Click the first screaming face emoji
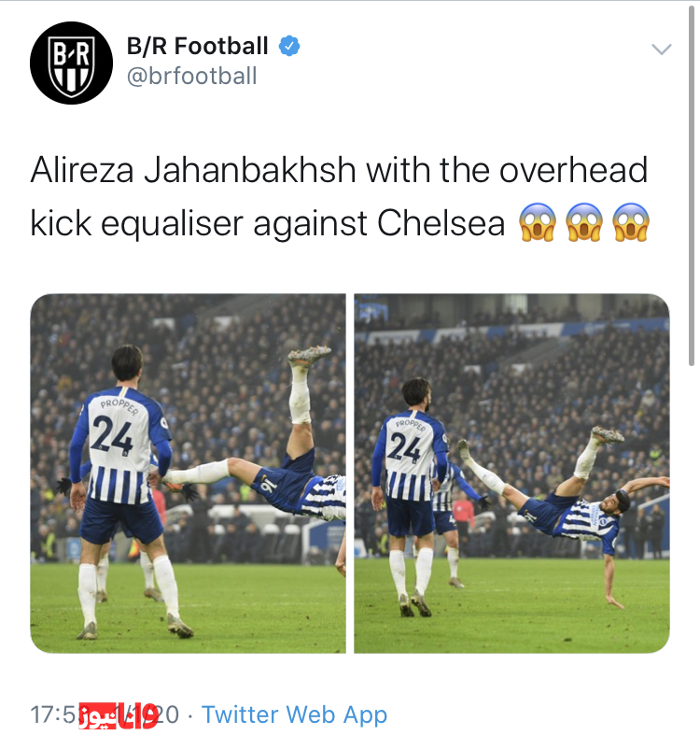 (538, 222)
